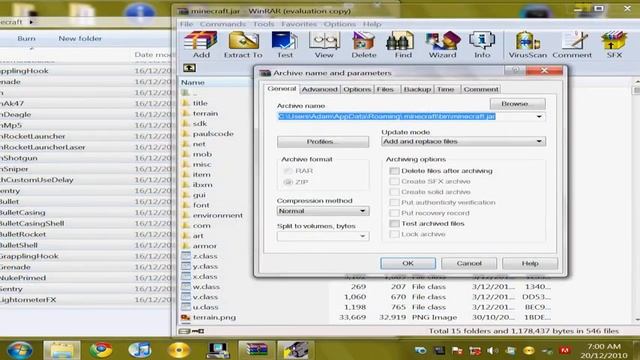Viewport: 640px width, 360px height.
Task: Toggle Create solid archive checkbox
Action: (394, 192)
